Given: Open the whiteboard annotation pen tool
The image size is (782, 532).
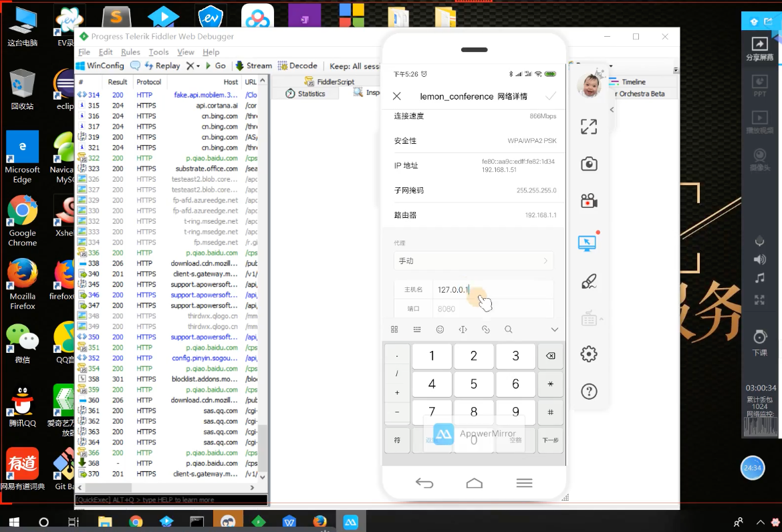Looking at the screenshot, I should pyautogui.click(x=589, y=281).
